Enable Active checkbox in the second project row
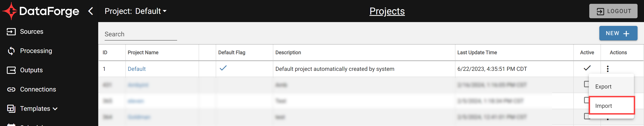Viewport: 644px width, 126px height. coord(586,84)
